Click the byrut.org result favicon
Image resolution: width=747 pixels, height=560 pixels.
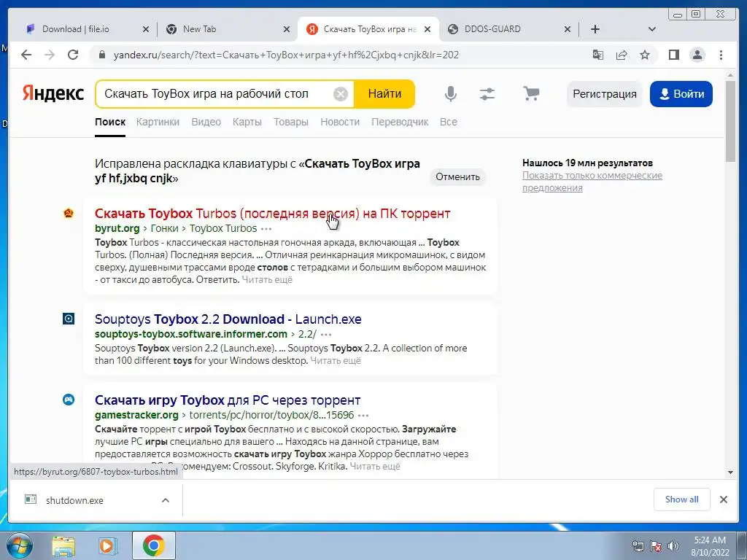coord(69,214)
